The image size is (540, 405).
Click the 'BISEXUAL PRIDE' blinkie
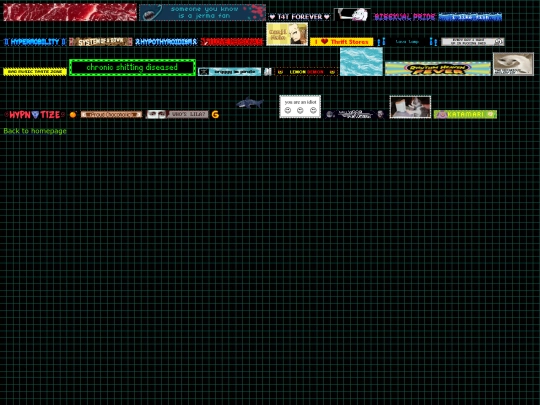coord(405,17)
